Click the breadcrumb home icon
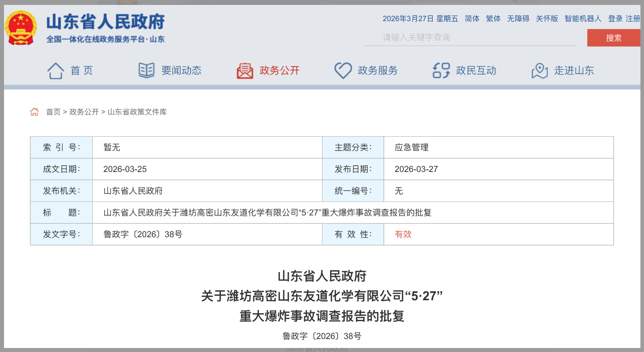 (34, 112)
